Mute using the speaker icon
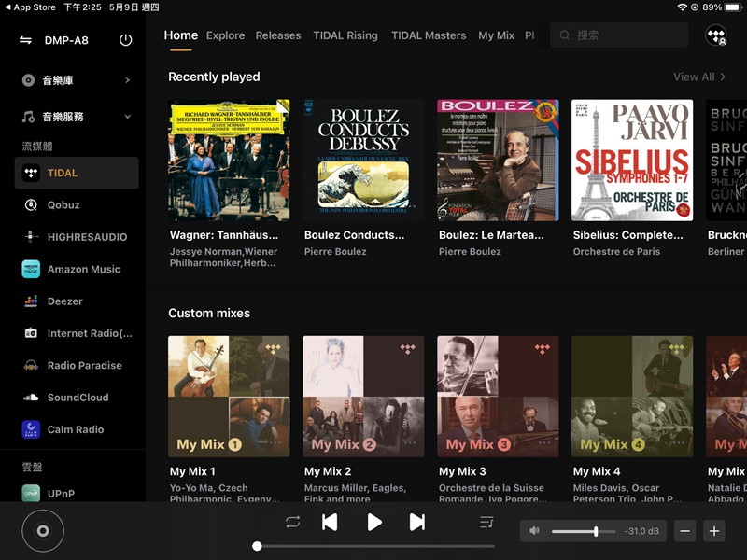 pyautogui.click(x=534, y=530)
